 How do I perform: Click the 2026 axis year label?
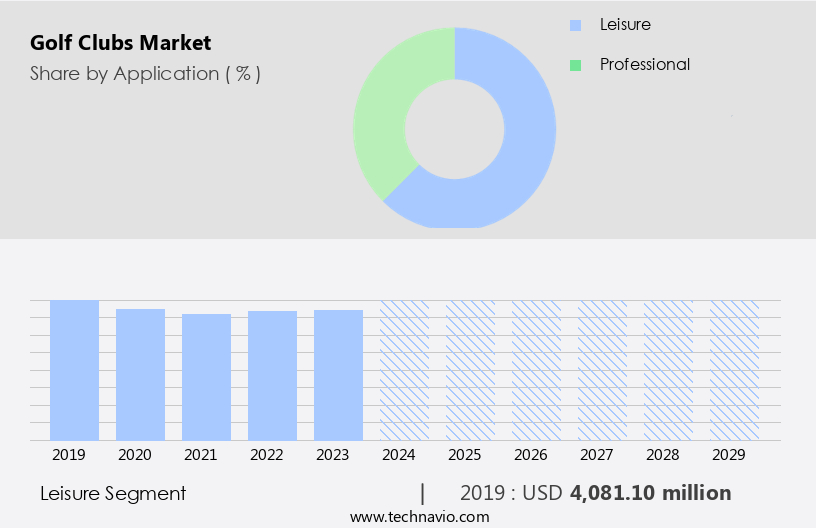pos(531,455)
